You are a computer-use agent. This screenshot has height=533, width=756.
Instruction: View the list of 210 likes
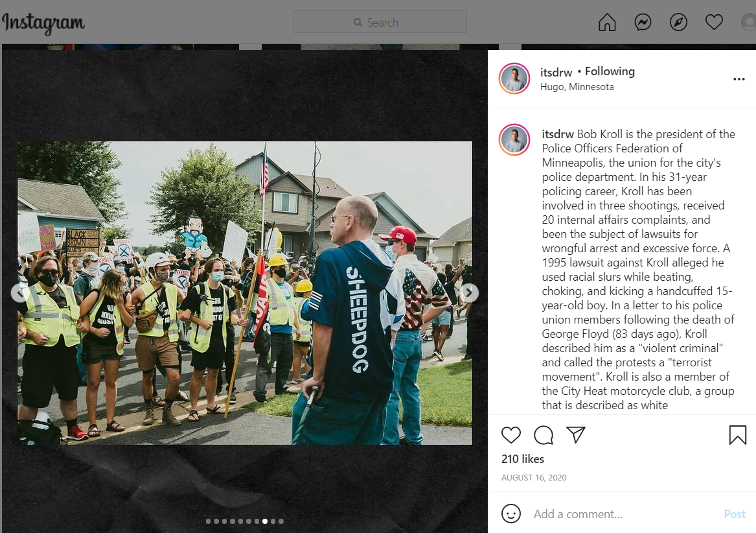523,459
